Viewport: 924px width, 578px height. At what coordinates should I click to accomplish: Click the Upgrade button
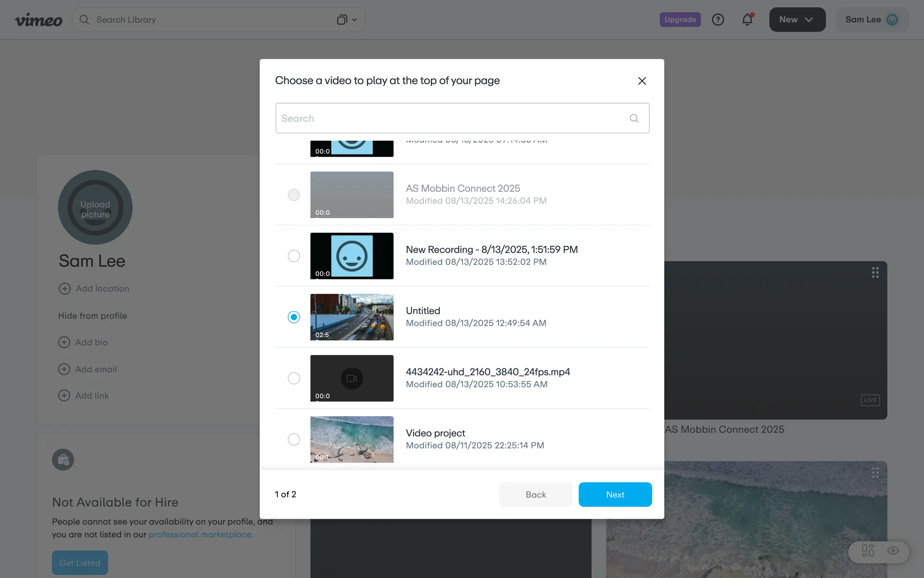680,20
